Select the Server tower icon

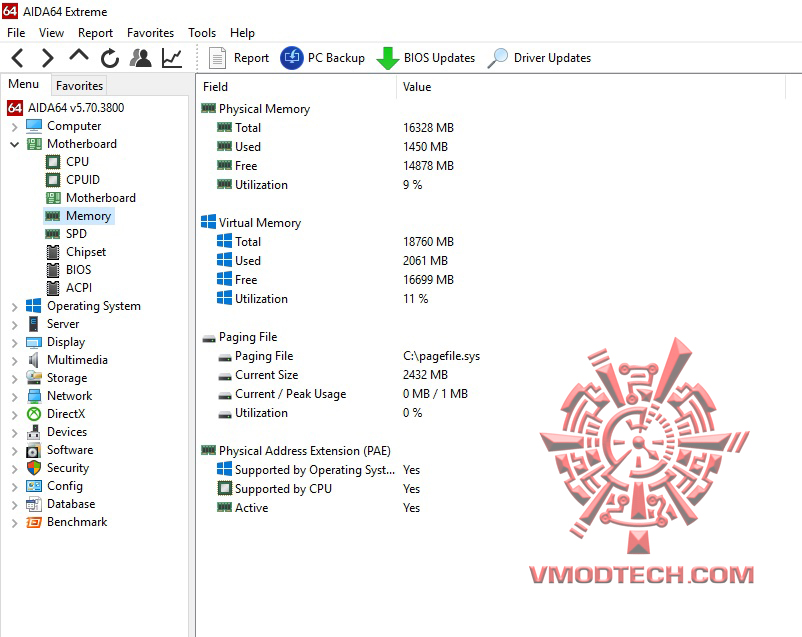point(34,324)
